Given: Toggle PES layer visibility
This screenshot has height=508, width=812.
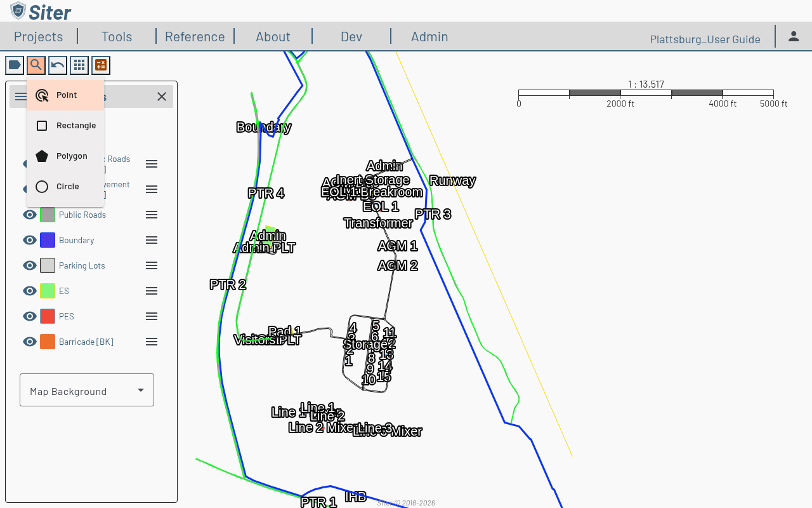Looking at the screenshot, I should click(30, 316).
